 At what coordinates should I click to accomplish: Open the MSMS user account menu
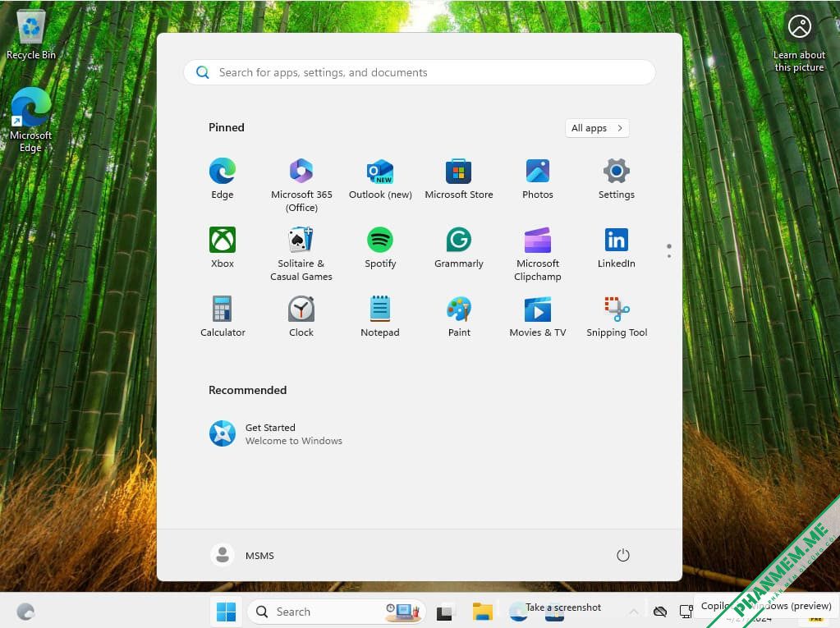tap(242, 555)
